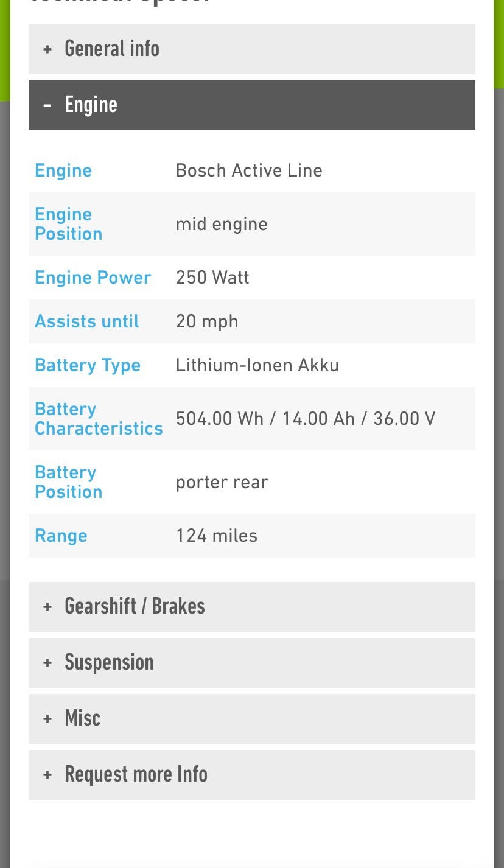The image size is (504, 868).
Task: Click the plus icon next to Suspension
Action: pos(47,663)
